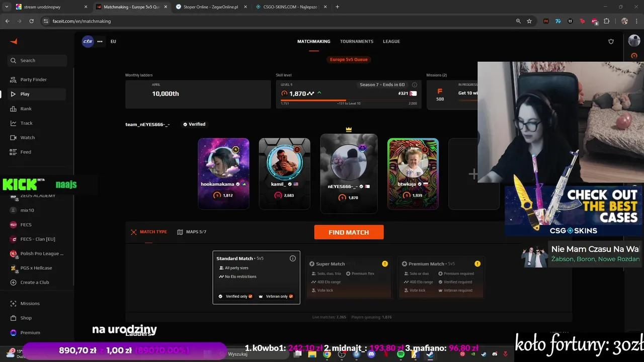Screen dimensions: 644x362
Task: Click the Europe 5v5 Queue label
Action: coord(349,59)
